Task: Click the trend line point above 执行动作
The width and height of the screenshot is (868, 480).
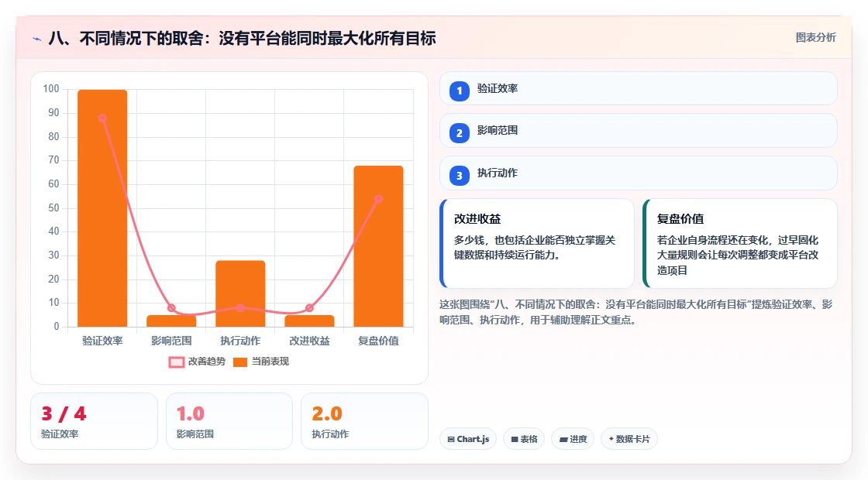Action: pyautogui.click(x=240, y=308)
